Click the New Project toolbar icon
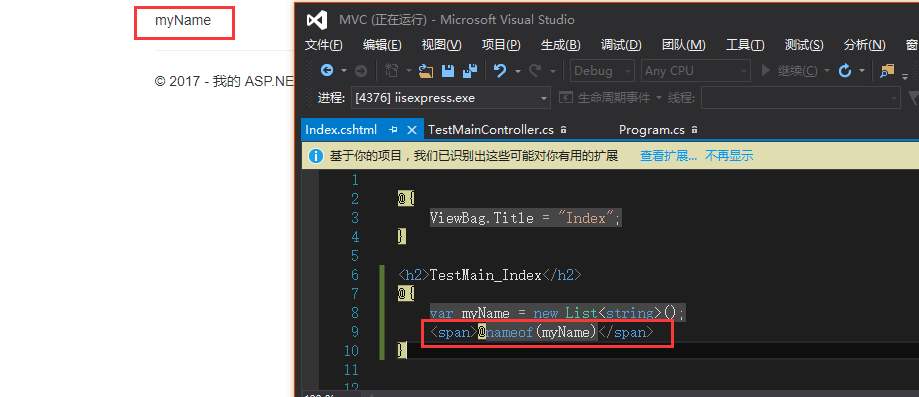The image size is (919, 397). (x=392, y=71)
